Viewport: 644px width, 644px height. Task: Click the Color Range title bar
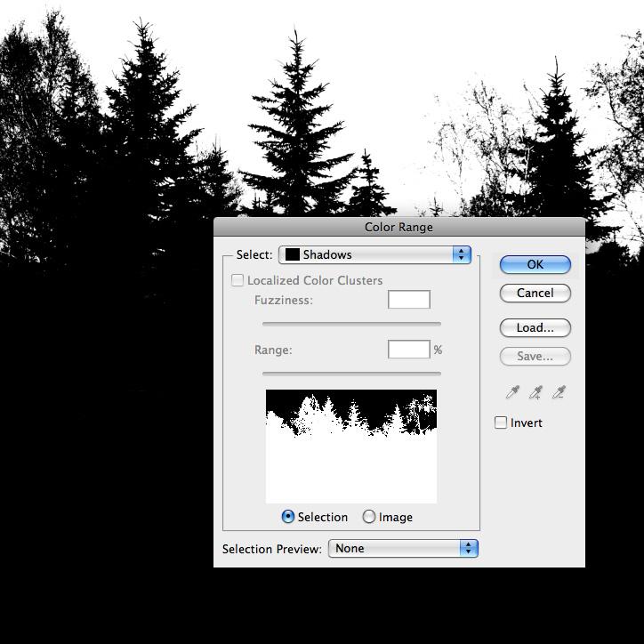398,227
